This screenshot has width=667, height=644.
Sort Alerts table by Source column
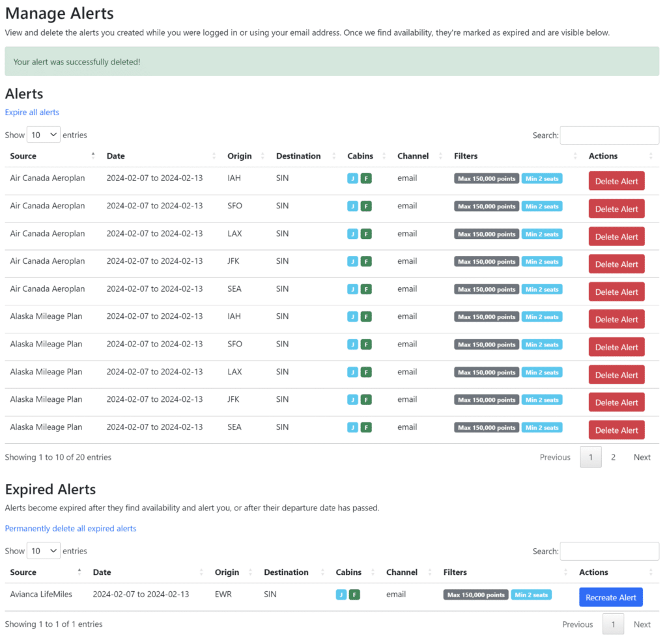point(23,156)
